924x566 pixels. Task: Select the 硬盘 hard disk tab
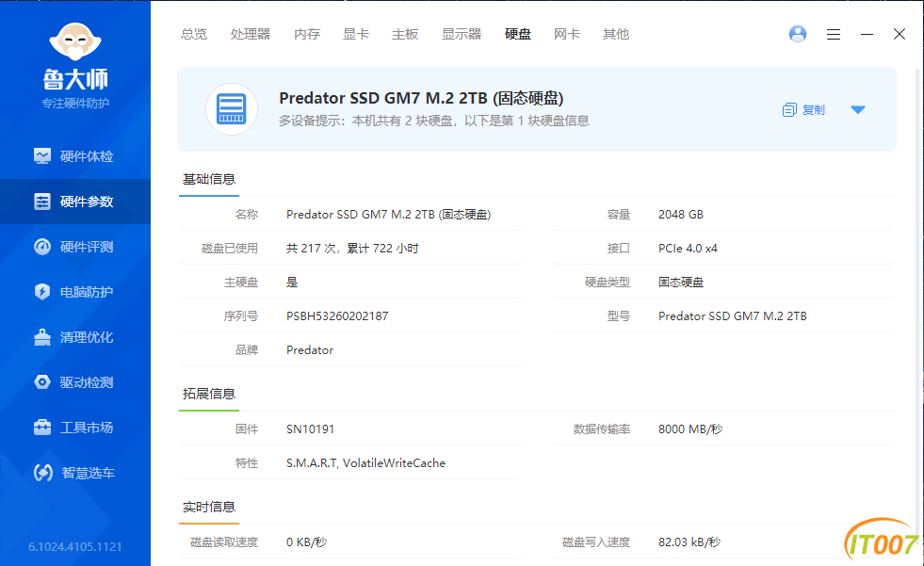[518, 34]
